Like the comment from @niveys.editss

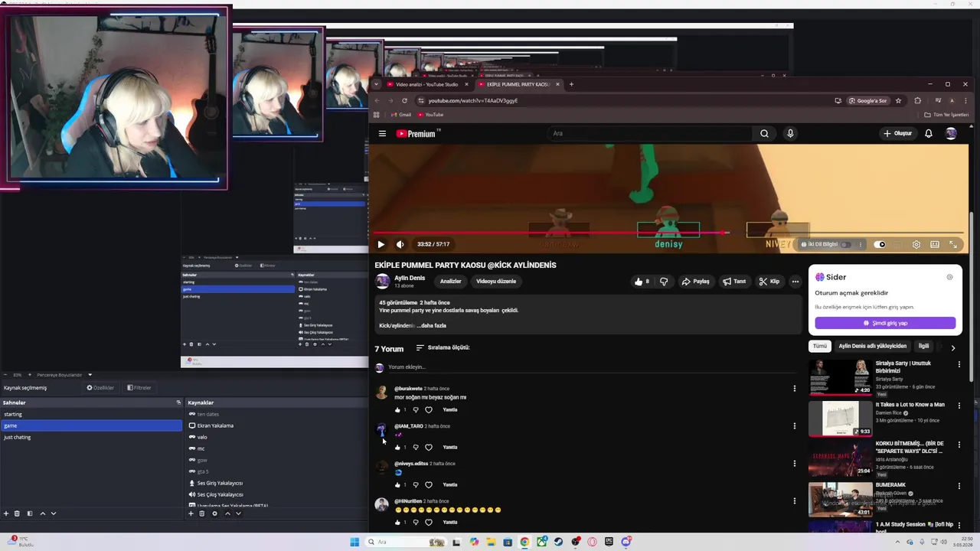(x=397, y=484)
